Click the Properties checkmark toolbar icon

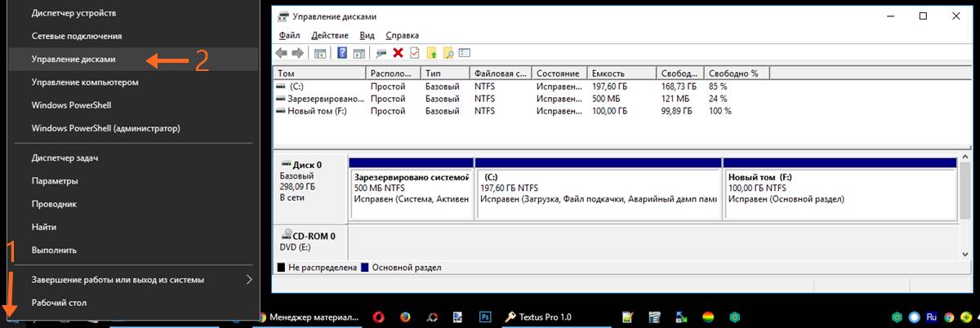tap(414, 53)
